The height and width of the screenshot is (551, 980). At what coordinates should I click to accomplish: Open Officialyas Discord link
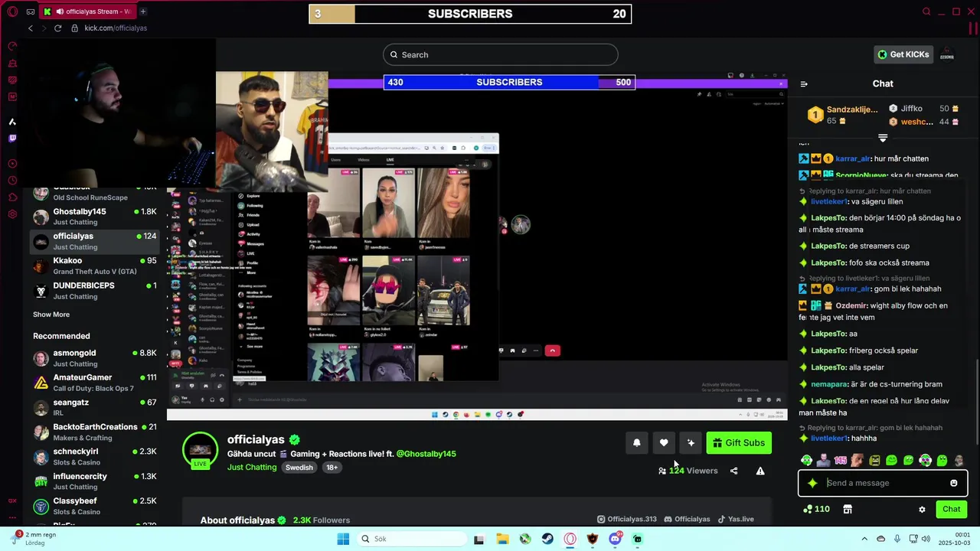click(687, 519)
